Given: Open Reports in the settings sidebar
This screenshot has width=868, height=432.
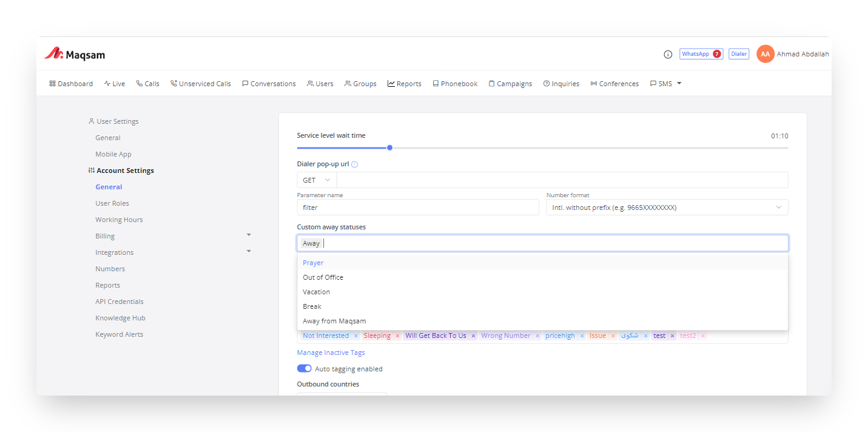Looking at the screenshot, I should pos(107,285).
